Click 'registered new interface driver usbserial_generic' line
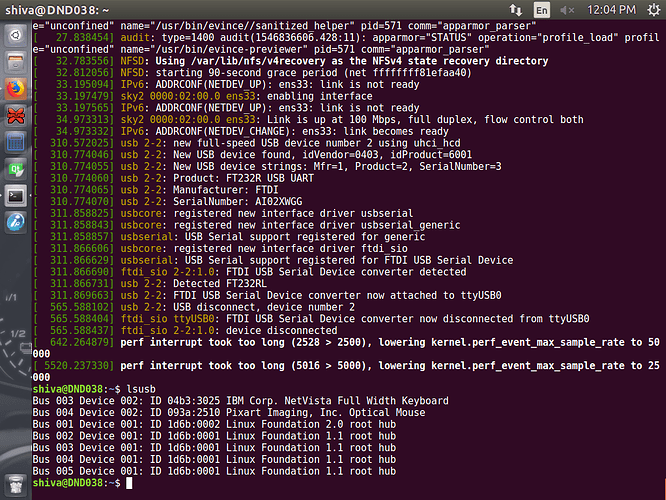The width and height of the screenshot is (666, 500). [x=246, y=225]
